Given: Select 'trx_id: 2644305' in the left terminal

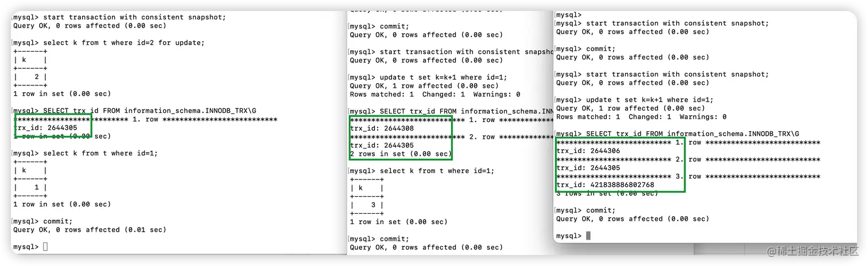Looking at the screenshot, I should click(x=45, y=128).
